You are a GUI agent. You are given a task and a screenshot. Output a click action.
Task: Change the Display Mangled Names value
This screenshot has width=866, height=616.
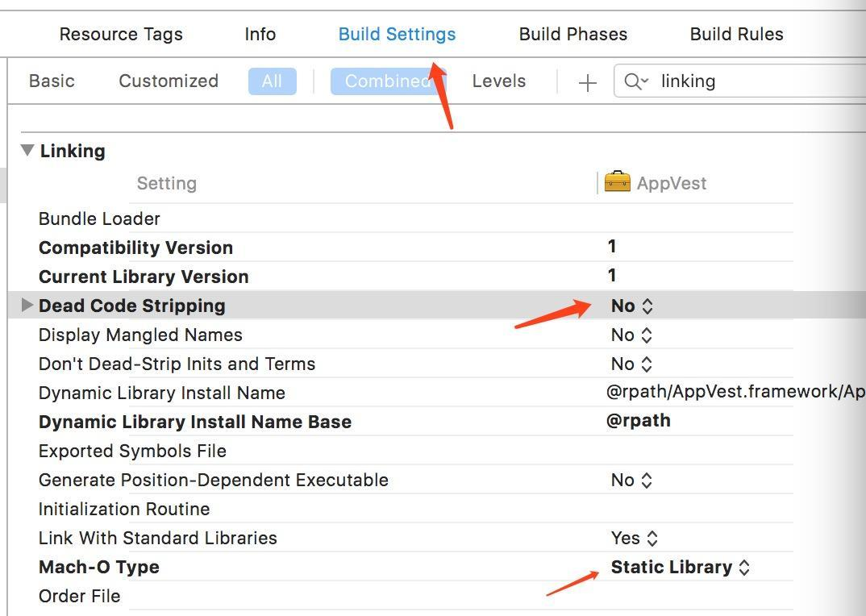click(632, 335)
